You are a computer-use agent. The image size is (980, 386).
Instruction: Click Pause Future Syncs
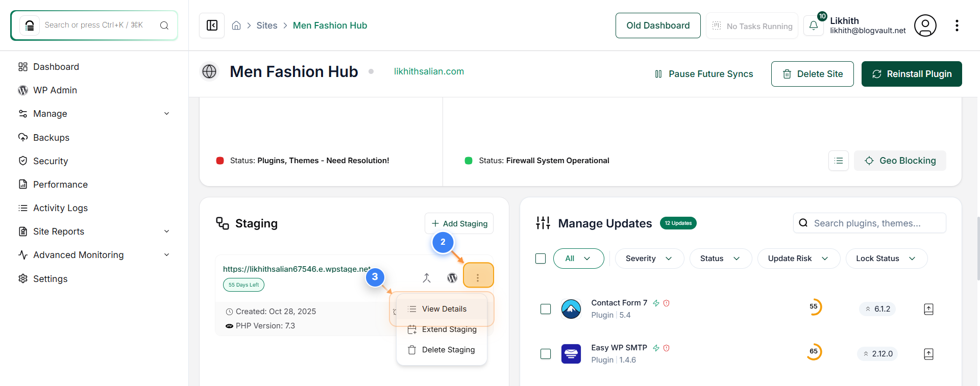point(704,74)
